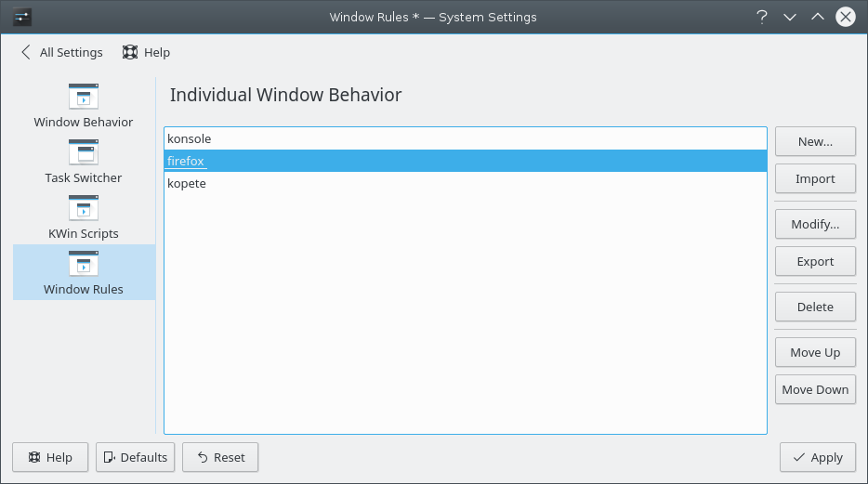The height and width of the screenshot is (484, 868).
Task: Open the Window Behavior module icon
Action: pyautogui.click(x=84, y=97)
